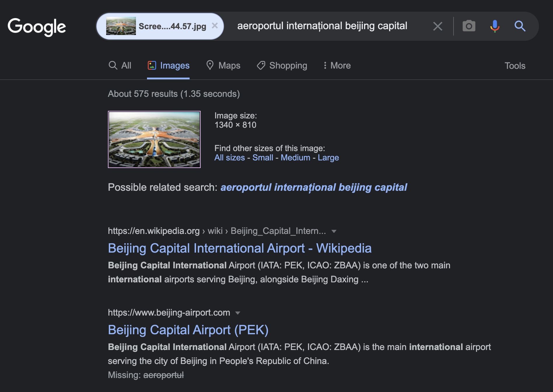Open search by image camera
This screenshot has width=553, height=392.
(469, 26)
